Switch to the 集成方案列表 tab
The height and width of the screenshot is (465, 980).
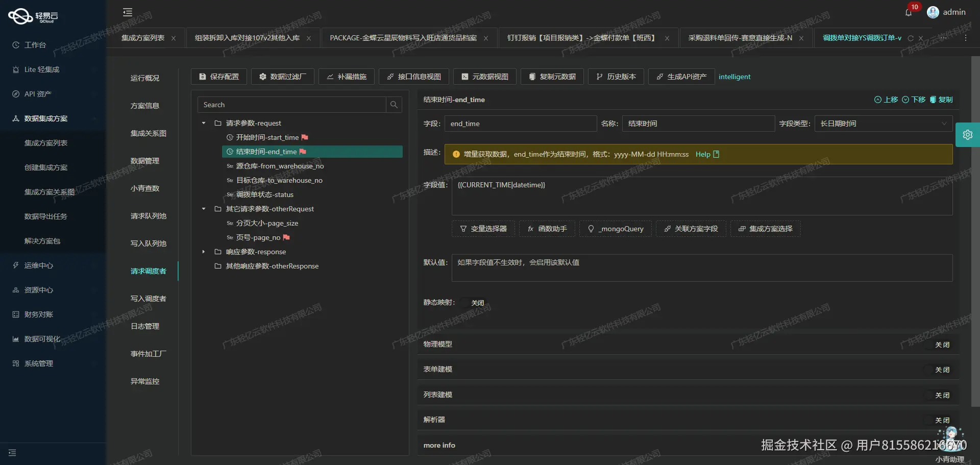tap(143, 38)
